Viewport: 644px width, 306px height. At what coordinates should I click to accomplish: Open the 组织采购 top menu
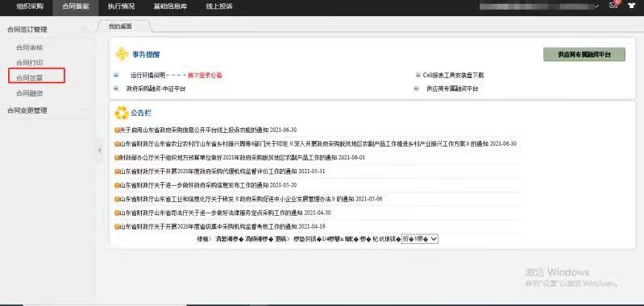point(30,6)
